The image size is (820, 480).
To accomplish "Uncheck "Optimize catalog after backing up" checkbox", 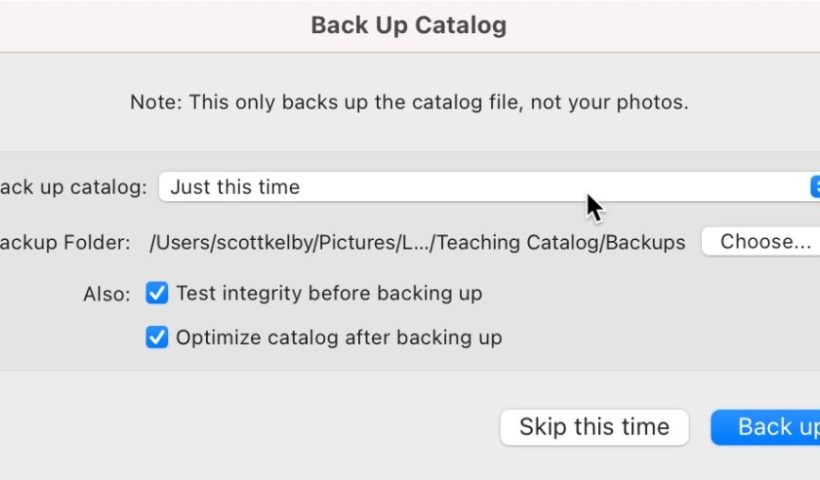I will 157,338.
